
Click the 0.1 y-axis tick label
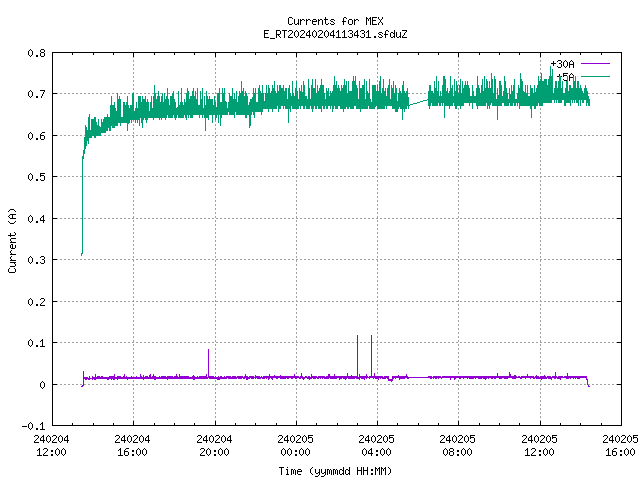point(36,343)
